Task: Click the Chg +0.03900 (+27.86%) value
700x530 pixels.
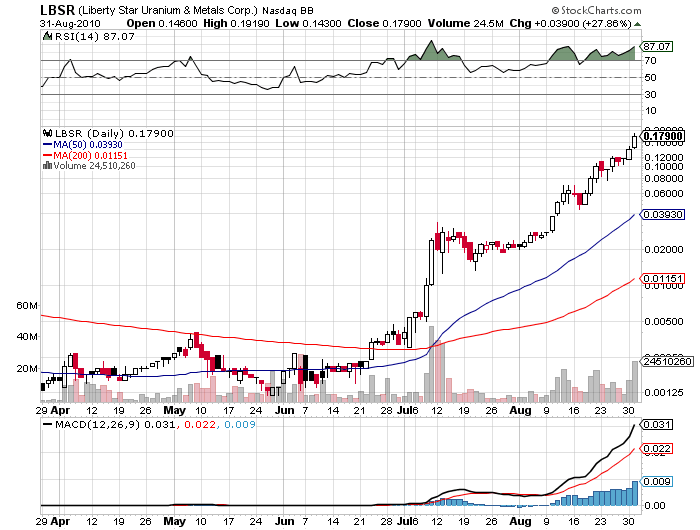Action: tap(571, 23)
